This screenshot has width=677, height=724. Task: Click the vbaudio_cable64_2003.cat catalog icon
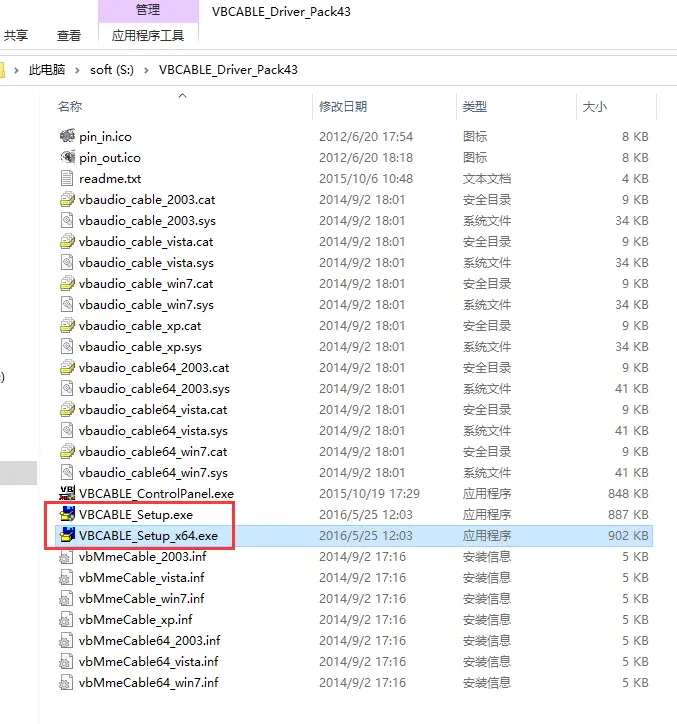(x=67, y=368)
